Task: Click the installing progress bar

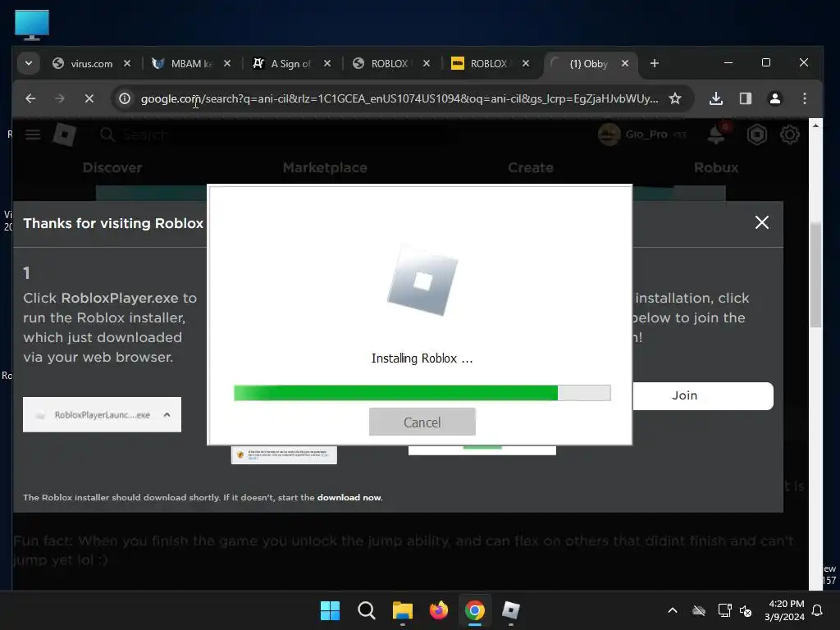Action: click(422, 393)
